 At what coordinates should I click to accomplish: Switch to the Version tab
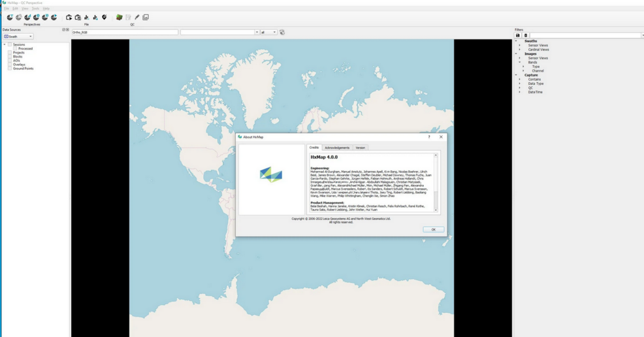(360, 148)
